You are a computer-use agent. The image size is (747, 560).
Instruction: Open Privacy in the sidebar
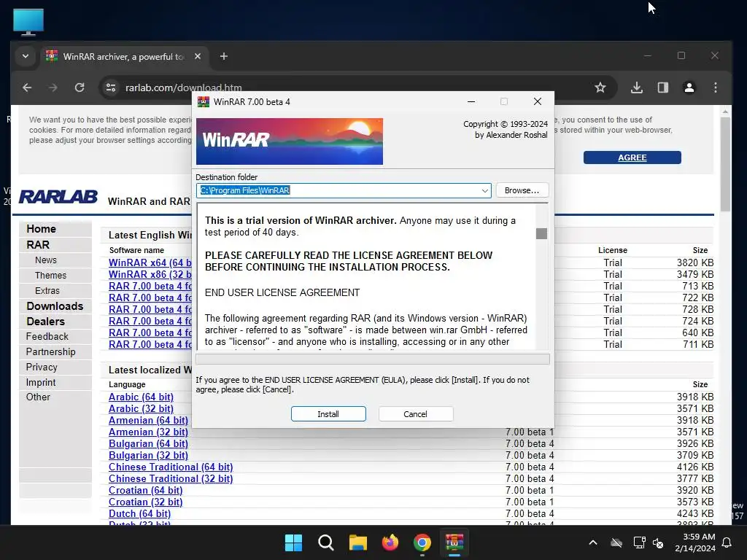click(42, 367)
